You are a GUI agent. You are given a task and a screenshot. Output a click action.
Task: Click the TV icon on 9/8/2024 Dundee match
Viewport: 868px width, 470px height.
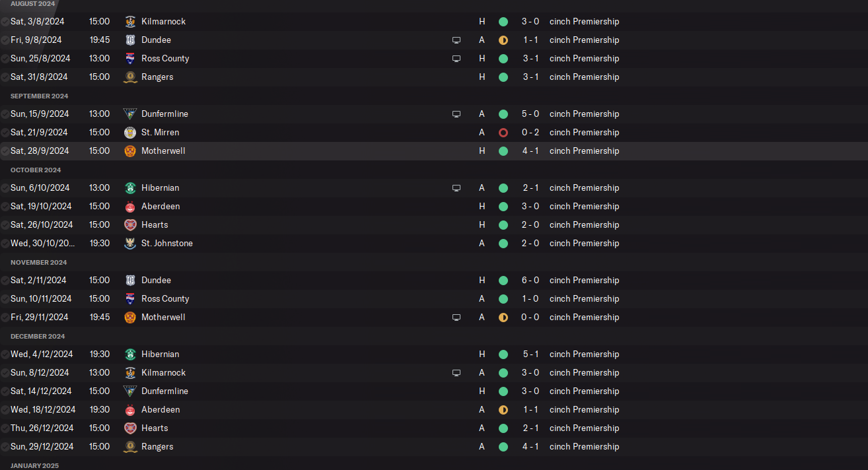tap(456, 40)
